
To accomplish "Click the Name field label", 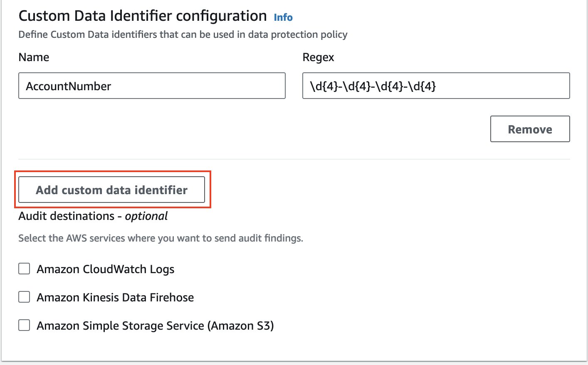I will point(34,57).
